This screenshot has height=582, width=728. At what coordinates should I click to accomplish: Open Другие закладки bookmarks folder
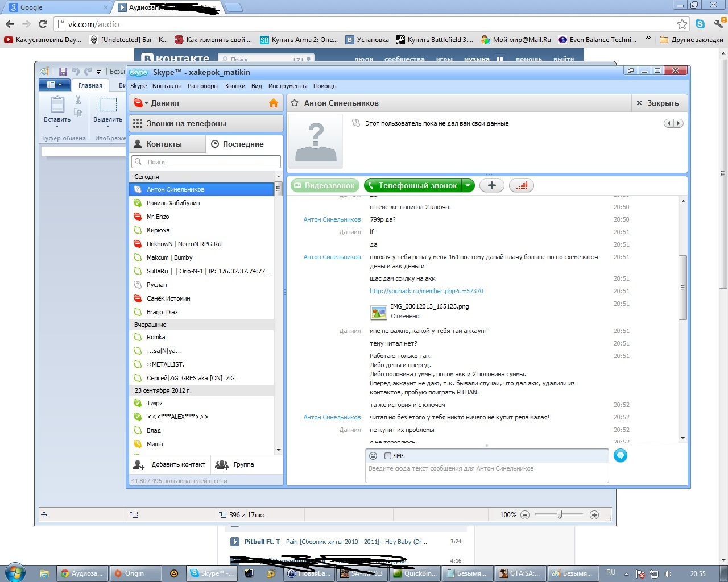point(692,39)
